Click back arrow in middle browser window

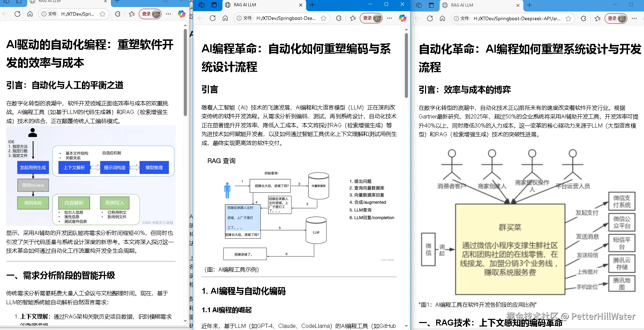click(x=200, y=18)
